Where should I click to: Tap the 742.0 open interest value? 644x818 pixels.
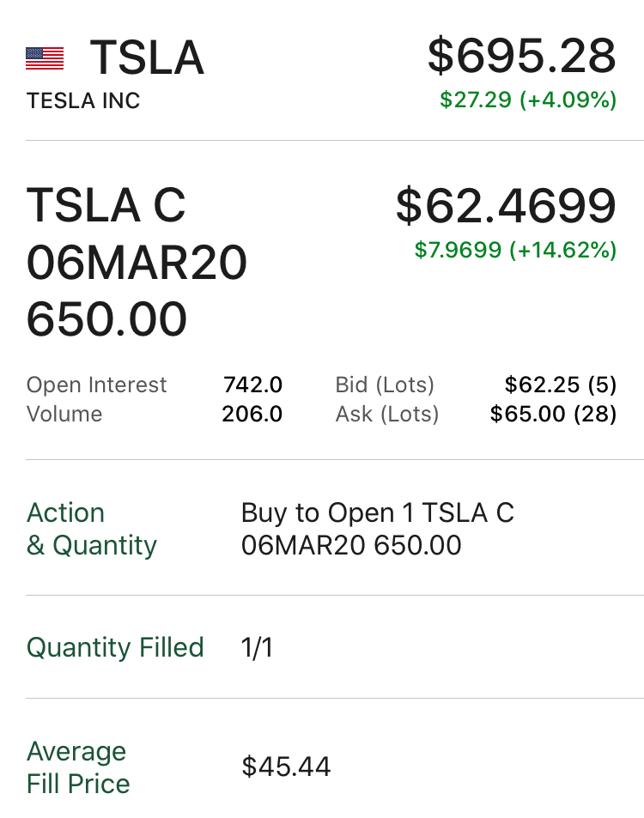pyautogui.click(x=252, y=385)
